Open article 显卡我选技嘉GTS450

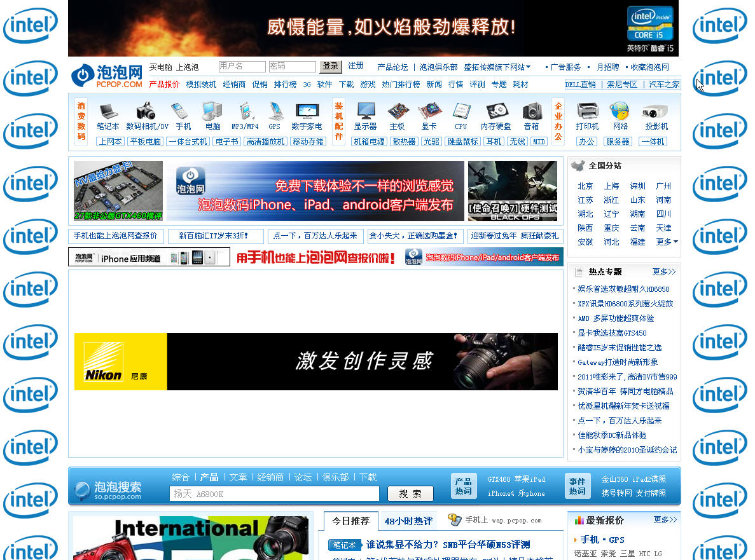coord(611,333)
